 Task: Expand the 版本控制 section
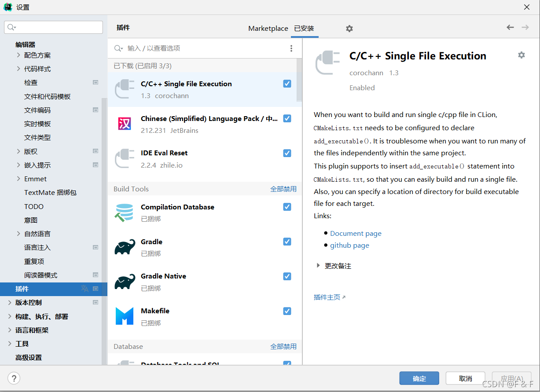click(10, 303)
